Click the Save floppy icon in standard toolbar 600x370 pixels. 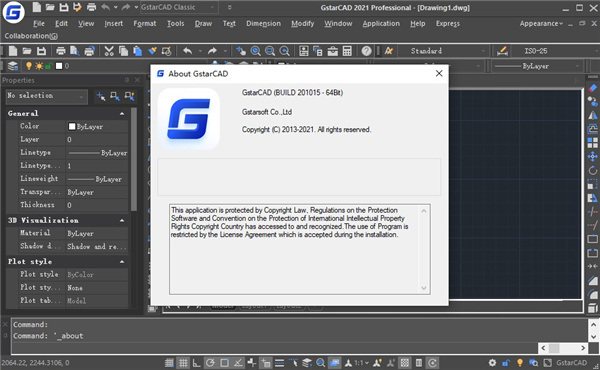pos(41,51)
